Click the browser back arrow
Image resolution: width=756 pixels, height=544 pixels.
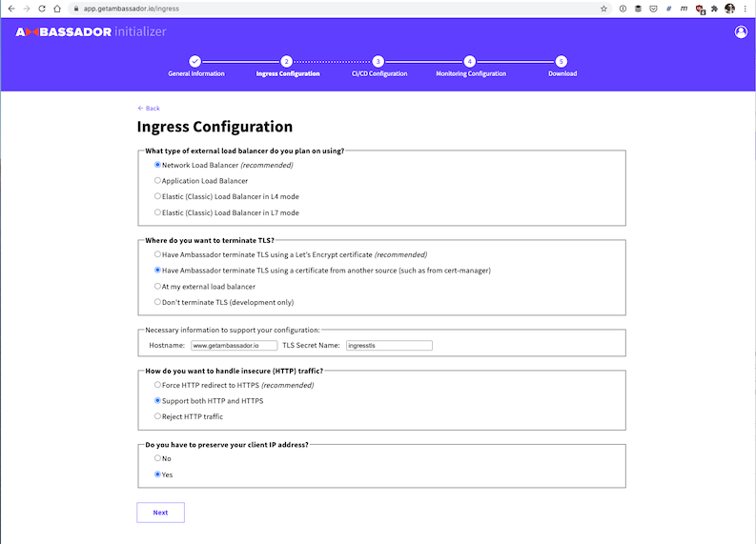(x=10, y=8)
